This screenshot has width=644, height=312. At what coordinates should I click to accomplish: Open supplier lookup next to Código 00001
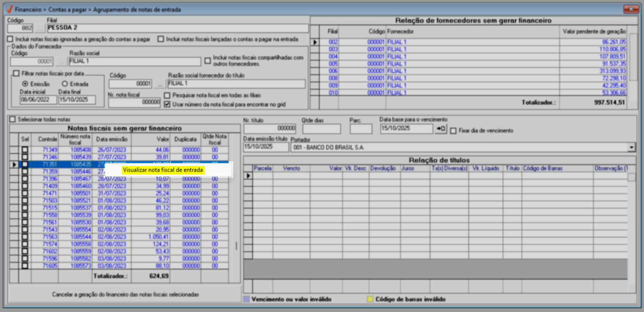[x=61, y=61]
